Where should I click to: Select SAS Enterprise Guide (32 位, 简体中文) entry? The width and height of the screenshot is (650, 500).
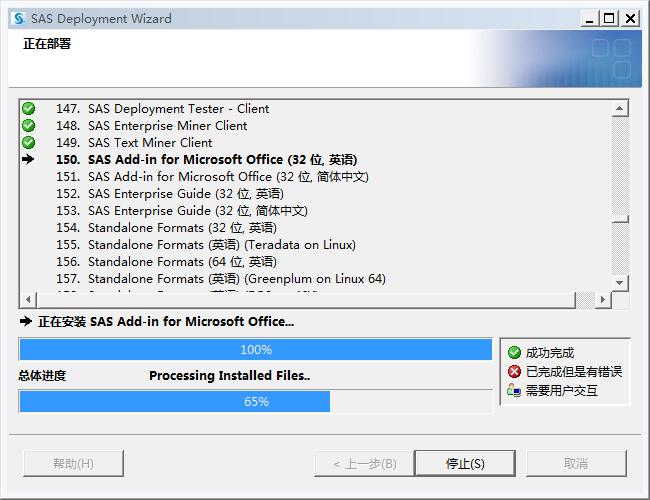[197, 210]
